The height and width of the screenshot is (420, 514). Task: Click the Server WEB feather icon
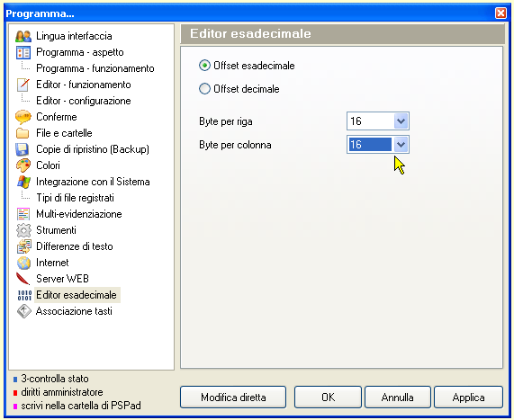23,279
